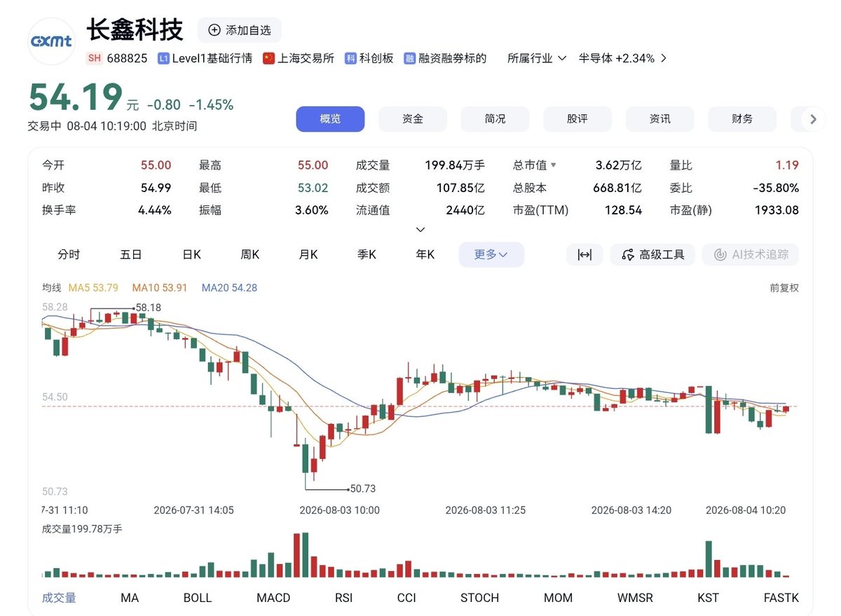Click the L1 Level1基础行情 icon

(163, 58)
